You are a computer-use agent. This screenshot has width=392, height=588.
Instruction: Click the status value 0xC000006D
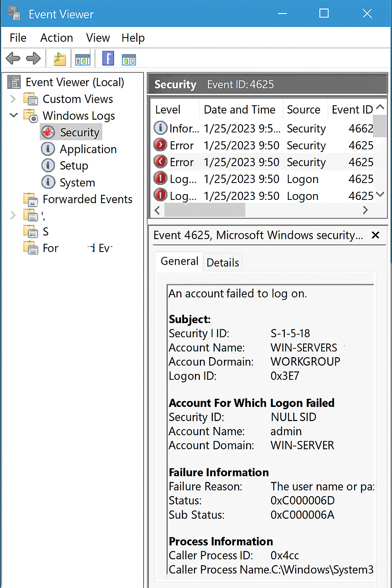(x=302, y=501)
